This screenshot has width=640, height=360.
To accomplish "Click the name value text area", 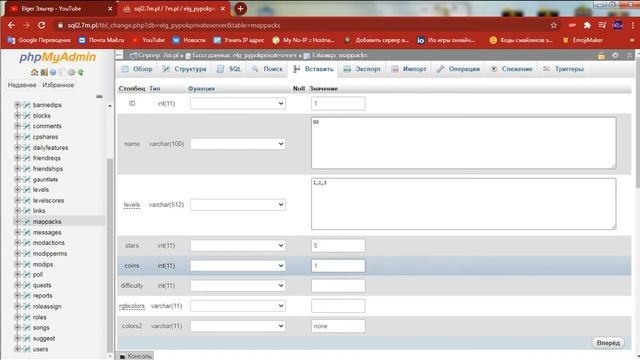I will point(464,143).
